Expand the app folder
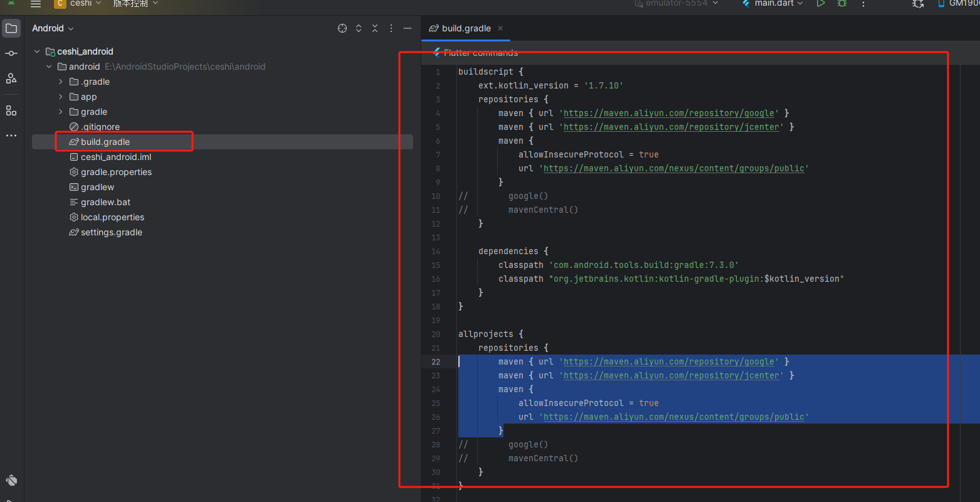Viewport: 980px width, 502px height. (x=61, y=97)
